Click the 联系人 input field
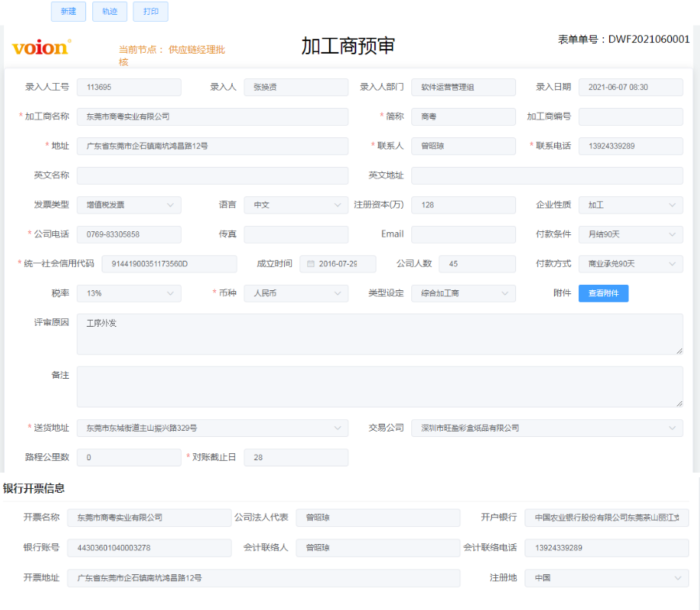Image resolution: width=700 pixels, height=610 pixels. (x=463, y=146)
